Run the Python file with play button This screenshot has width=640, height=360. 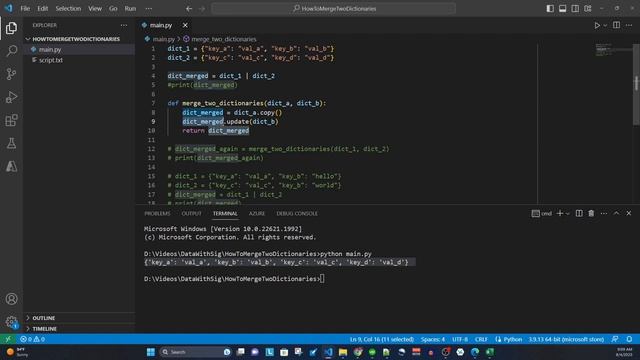pyautogui.click(x=597, y=25)
